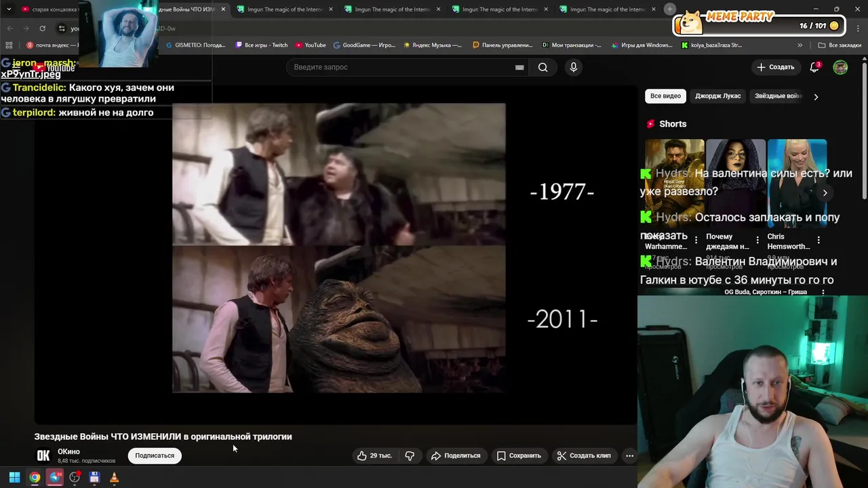Open the Яндекс Музыка bookmark
The height and width of the screenshot is (488, 868).
[x=433, y=45]
